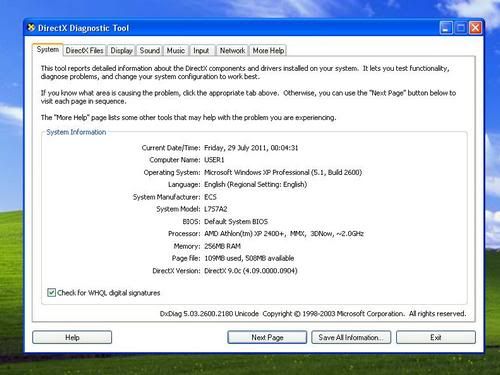
Task: Switch to the DirectX Files tab
Action: point(84,51)
